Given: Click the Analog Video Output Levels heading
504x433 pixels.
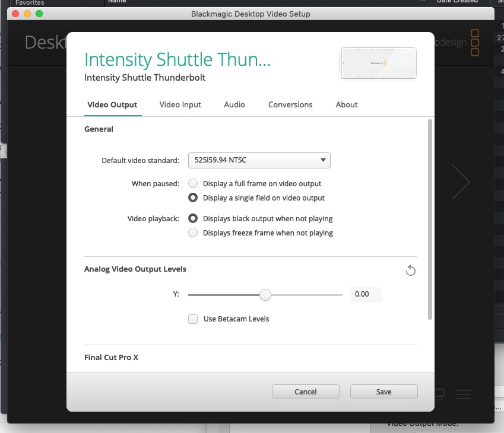Looking at the screenshot, I should tap(135, 269).
